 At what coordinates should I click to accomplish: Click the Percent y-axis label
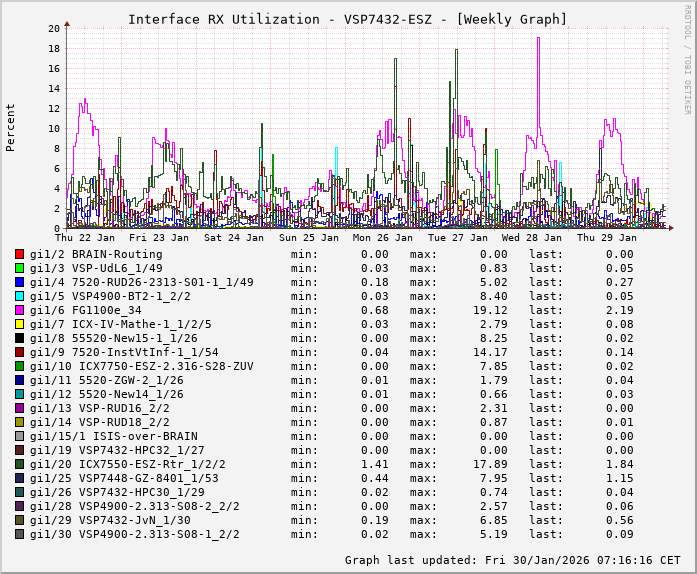(x=11, y=128)
